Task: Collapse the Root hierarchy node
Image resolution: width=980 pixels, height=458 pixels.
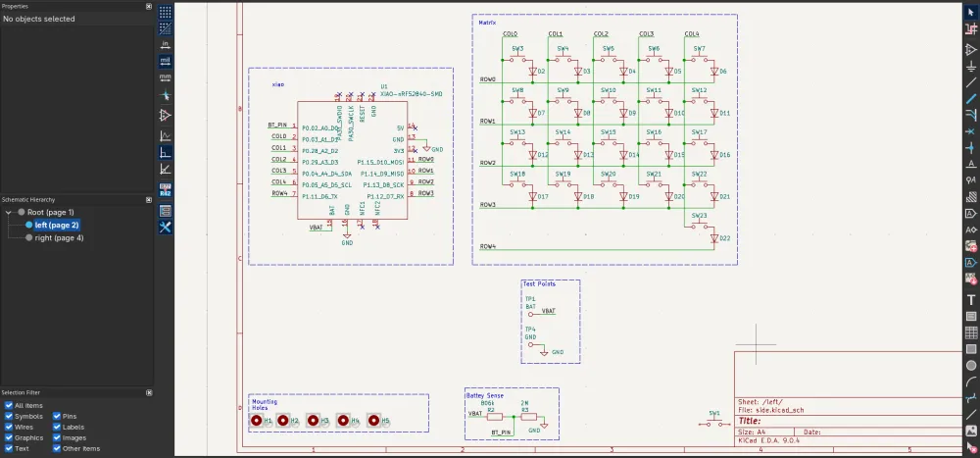Action: pyautogui.click(x=9, y=212)
